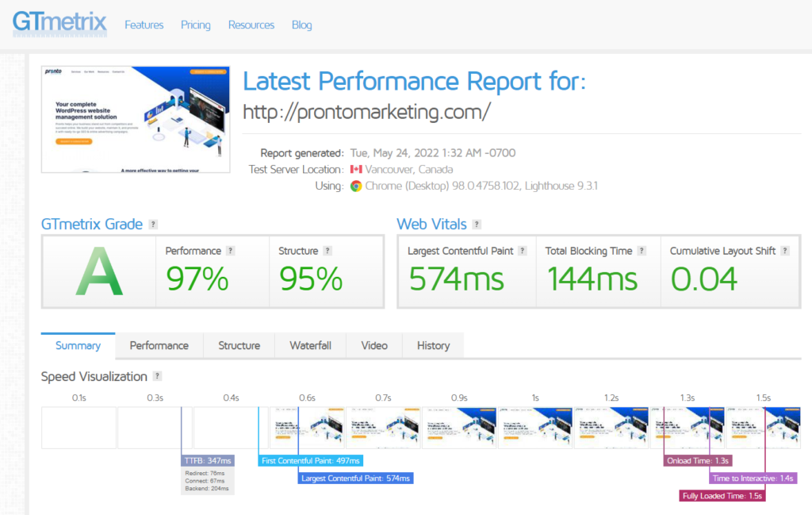The width and height of the screenshot is (812, 515).
Task: Click the Largest Contentful Paint: 574ms marker
Action: [355, 478]
